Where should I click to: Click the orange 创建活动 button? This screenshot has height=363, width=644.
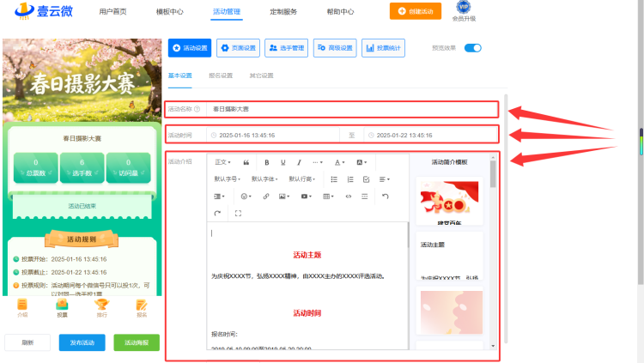(416, 11)
